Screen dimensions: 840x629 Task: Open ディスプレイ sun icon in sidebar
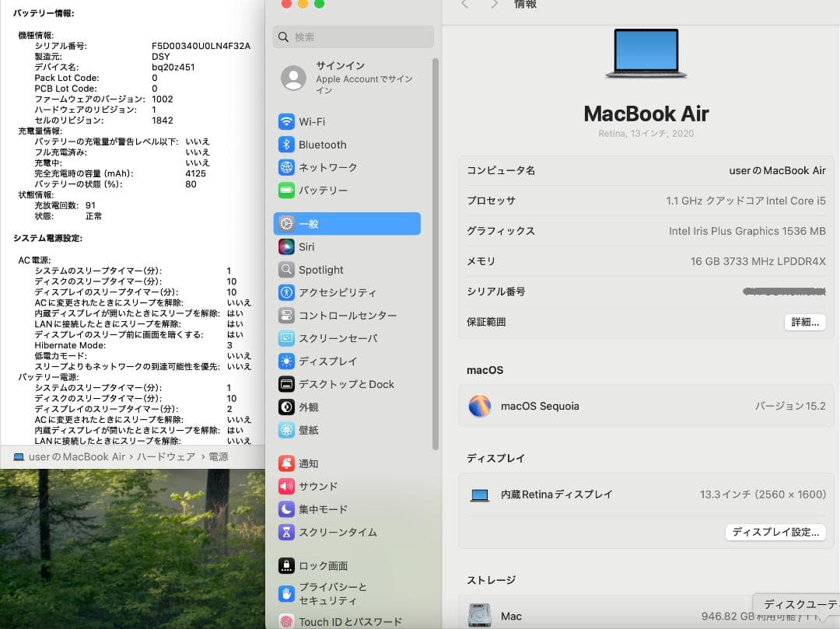[x=286, y=362]
